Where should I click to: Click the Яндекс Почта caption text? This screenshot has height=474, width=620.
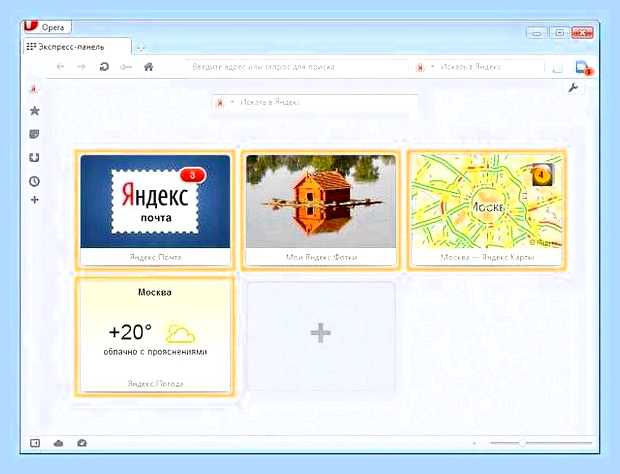point(155,257)
